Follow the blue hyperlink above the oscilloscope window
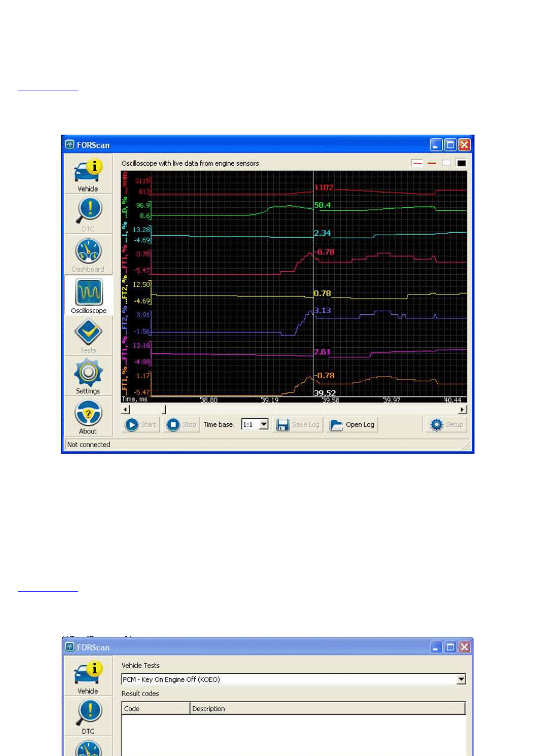 (48, 87)
